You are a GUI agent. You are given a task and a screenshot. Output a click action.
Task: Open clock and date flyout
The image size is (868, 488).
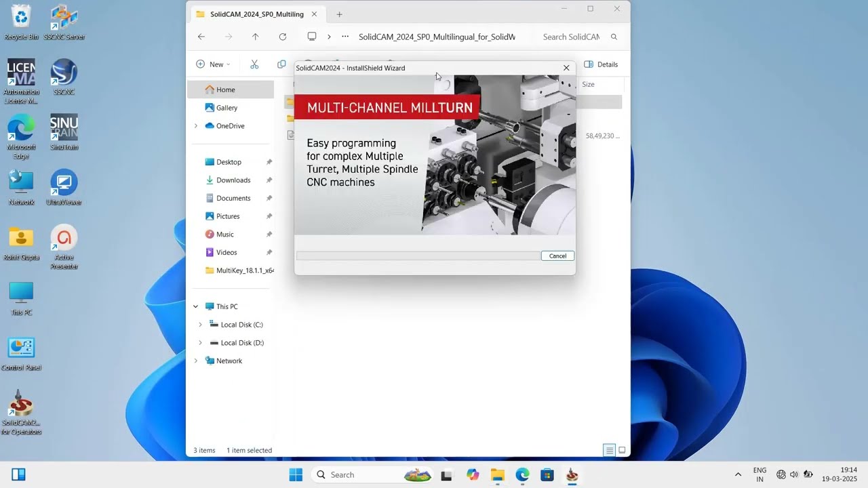[x=839, y=474]
